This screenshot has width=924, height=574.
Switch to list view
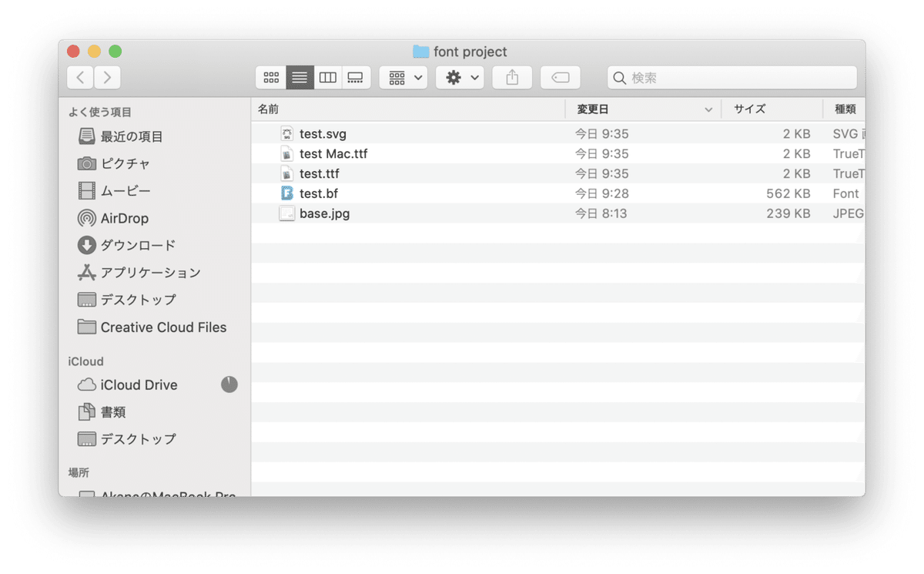pyautogui.click(x=299, y=77)
